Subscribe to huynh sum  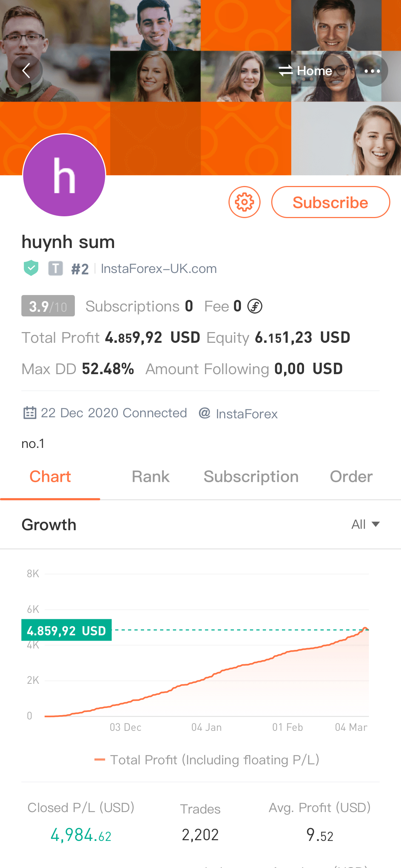[330, 202]
